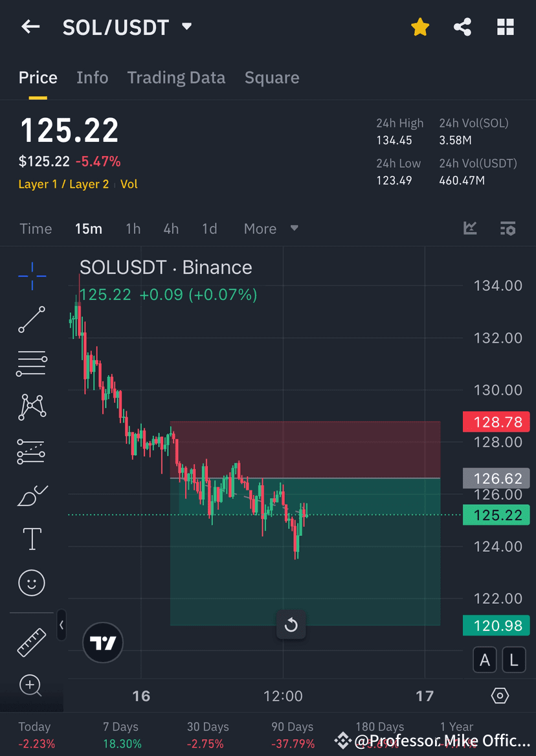536x756 pixels.
Task: Enable log scale with the L button
Action: pyautogui.click(x=514, y=659)
